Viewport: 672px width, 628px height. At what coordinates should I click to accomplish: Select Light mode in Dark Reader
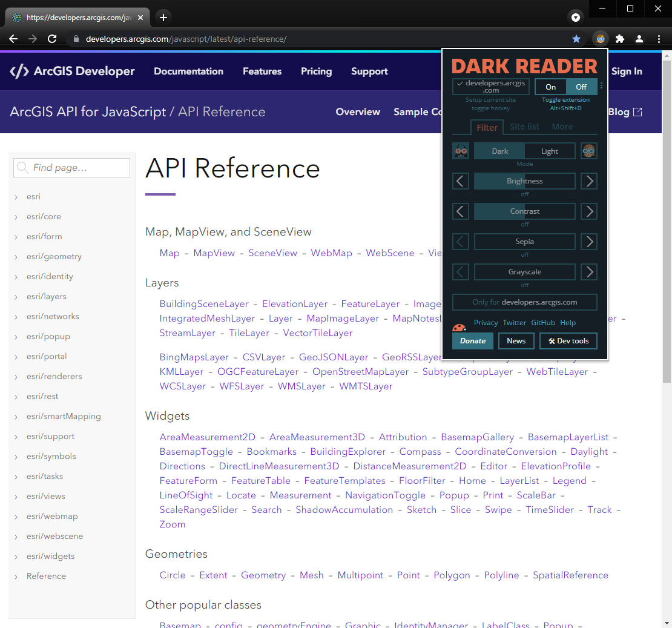pos(550,151)
